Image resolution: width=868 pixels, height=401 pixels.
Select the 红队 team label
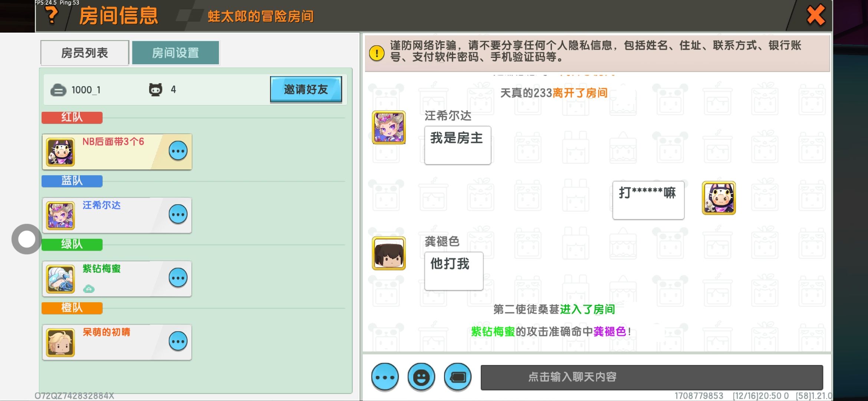point(72,117)
